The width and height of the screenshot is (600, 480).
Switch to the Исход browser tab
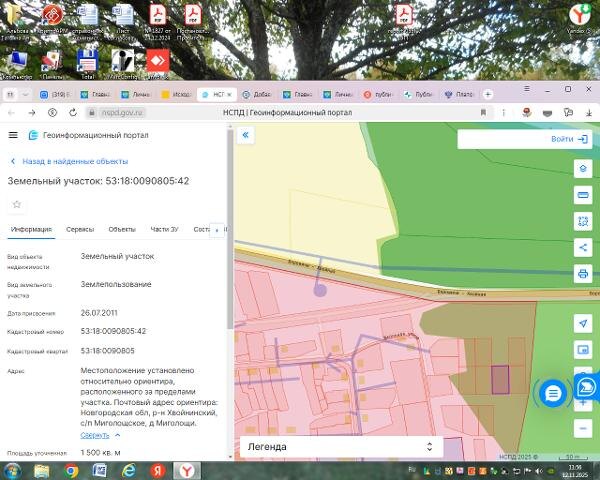click(x=176, y=94)
